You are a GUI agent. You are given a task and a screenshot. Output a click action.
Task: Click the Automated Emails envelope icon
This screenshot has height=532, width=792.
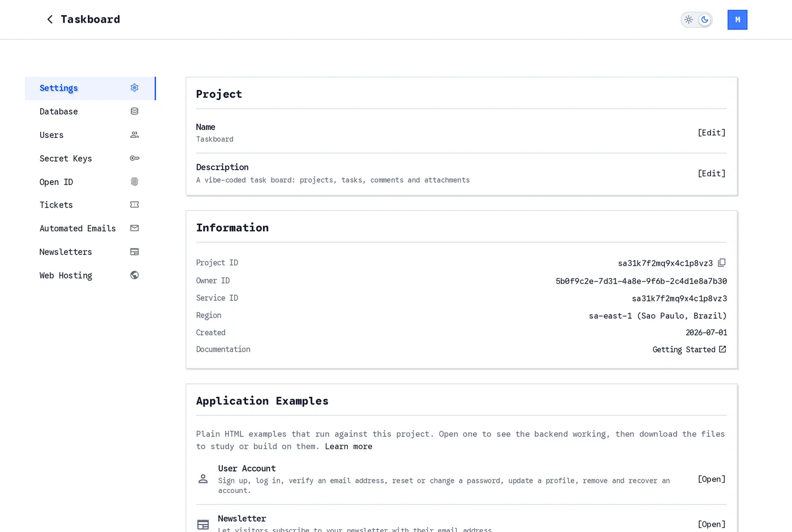pyautogui.click(x=135, y=228)
